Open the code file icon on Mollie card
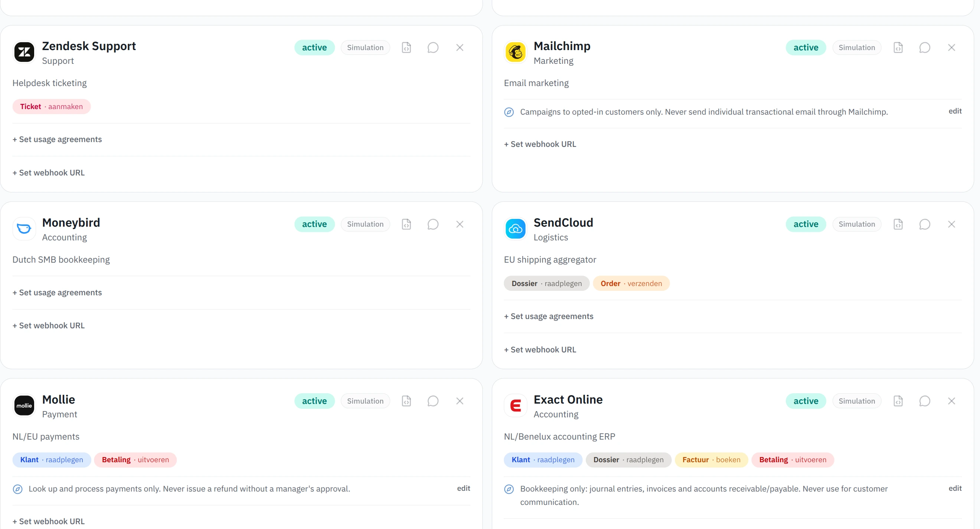The image size is (980, 529). pos(406,401)
